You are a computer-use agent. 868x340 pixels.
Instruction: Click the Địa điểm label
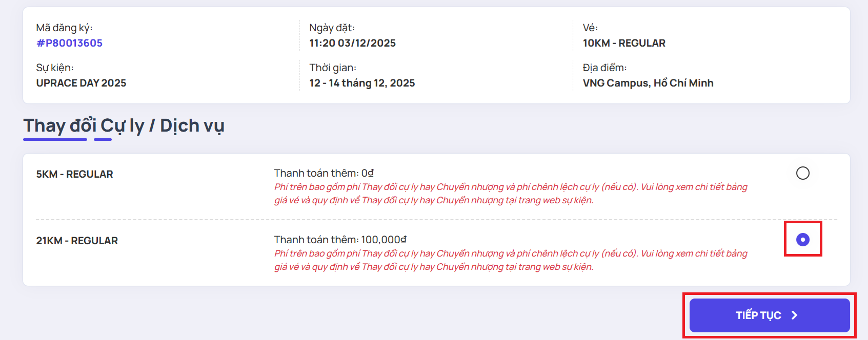point(604,68)
